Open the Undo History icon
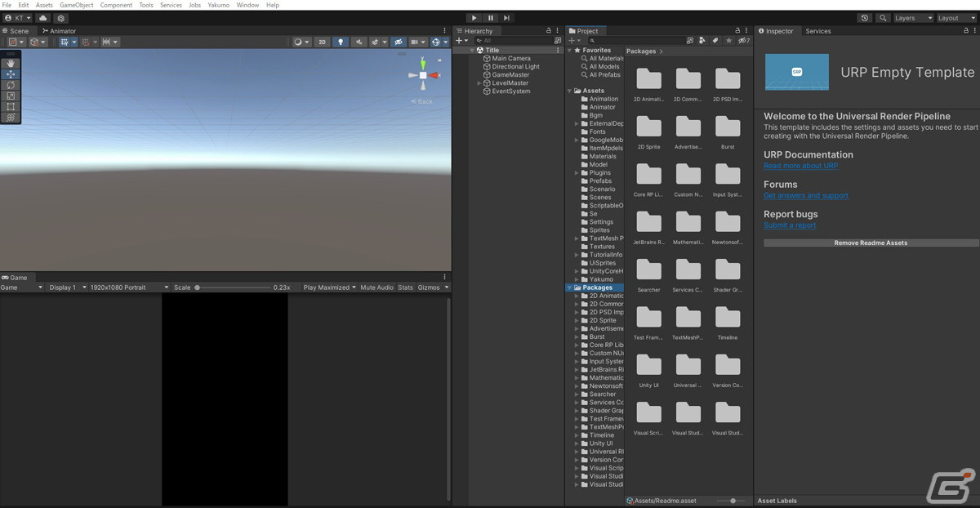Screen dimensions: 980x508 coord(865,18)
